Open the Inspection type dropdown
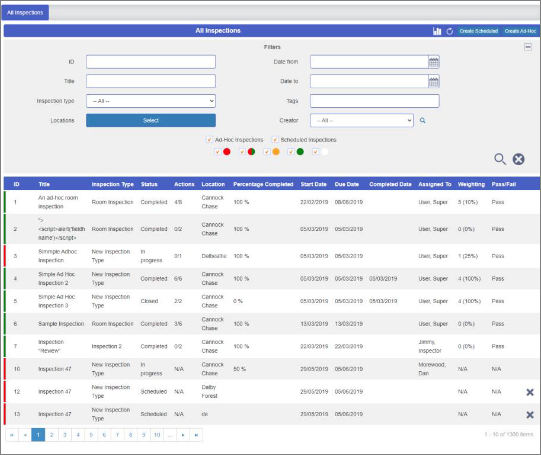 click(x=151, y=101)
